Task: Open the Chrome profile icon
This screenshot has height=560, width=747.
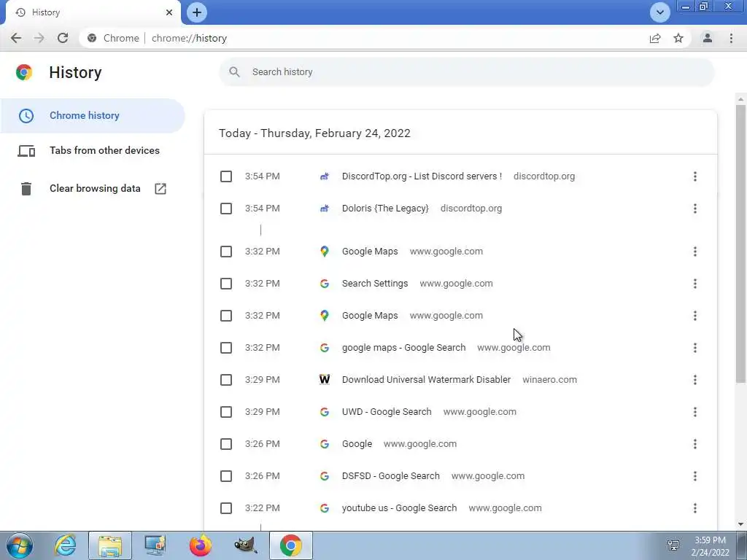Action: click(x=708, y=38)
